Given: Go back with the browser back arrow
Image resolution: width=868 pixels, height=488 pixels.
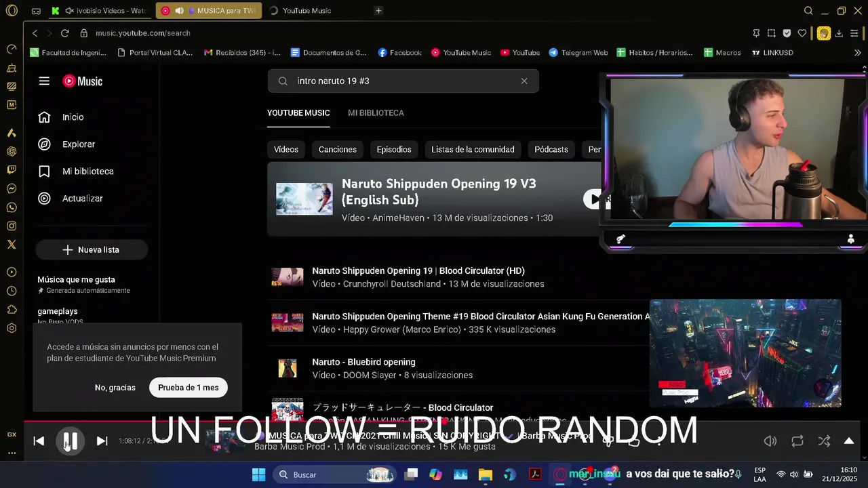Looking at the screenshot, I should tap(35, 33).
